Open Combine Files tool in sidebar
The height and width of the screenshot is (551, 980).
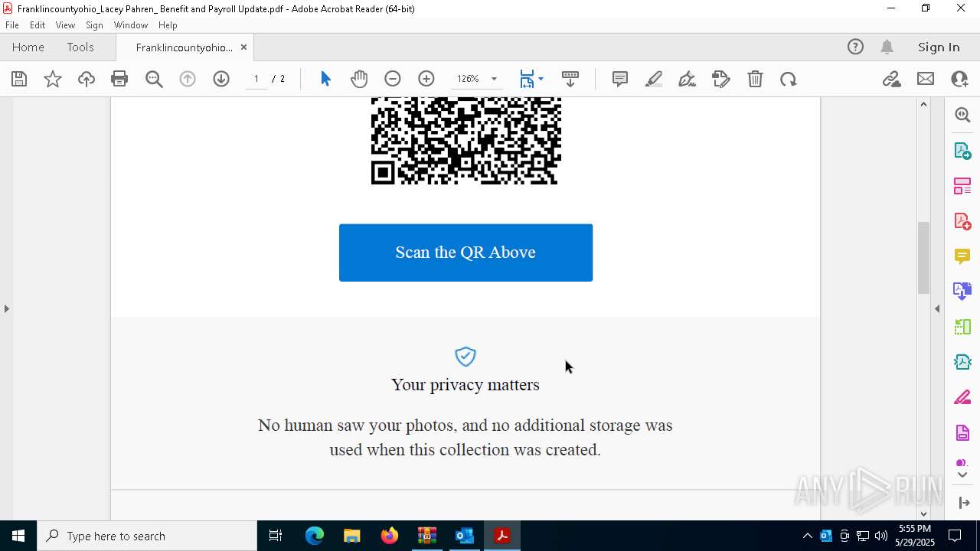(x=962, y=292)
